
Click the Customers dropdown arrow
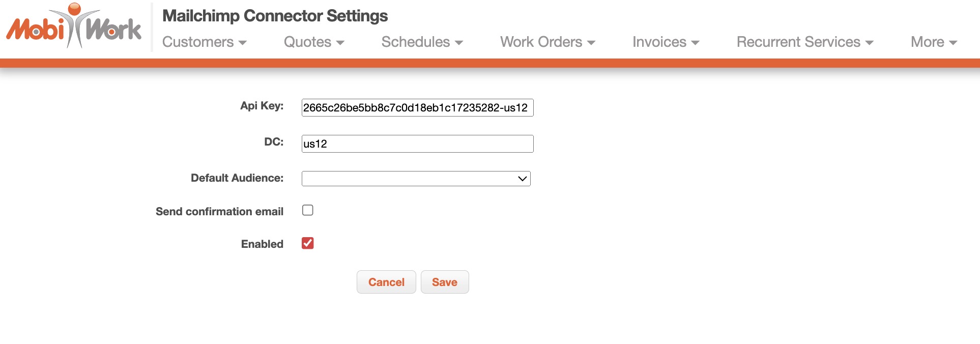243,43
